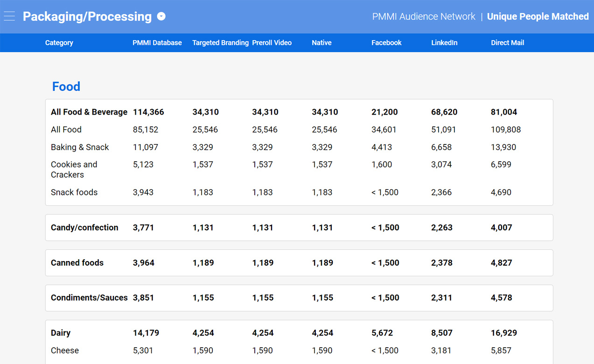
Task: Click the 8,507 LinkedIn value
Action: click(442, 333)
